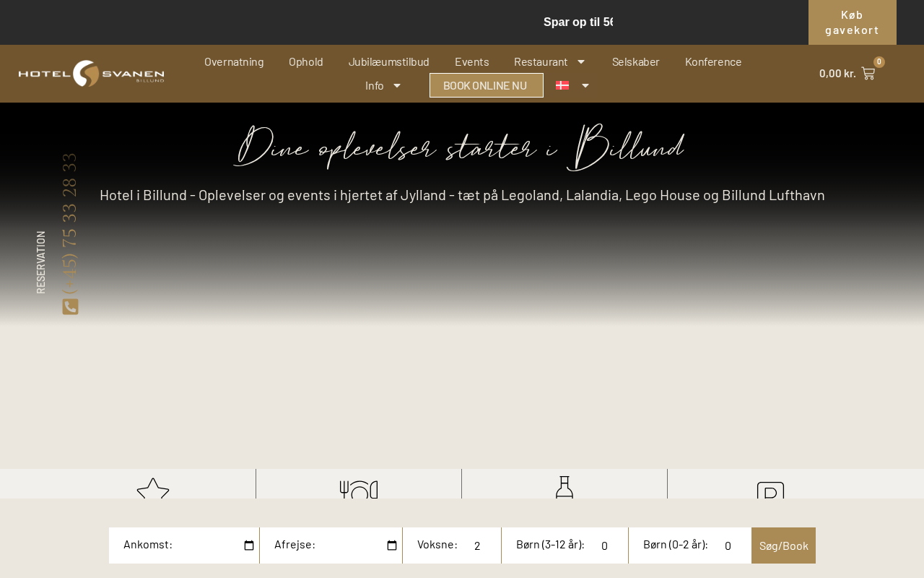
Task: Click the Køb gavekort button
Action: click(853, 22)
